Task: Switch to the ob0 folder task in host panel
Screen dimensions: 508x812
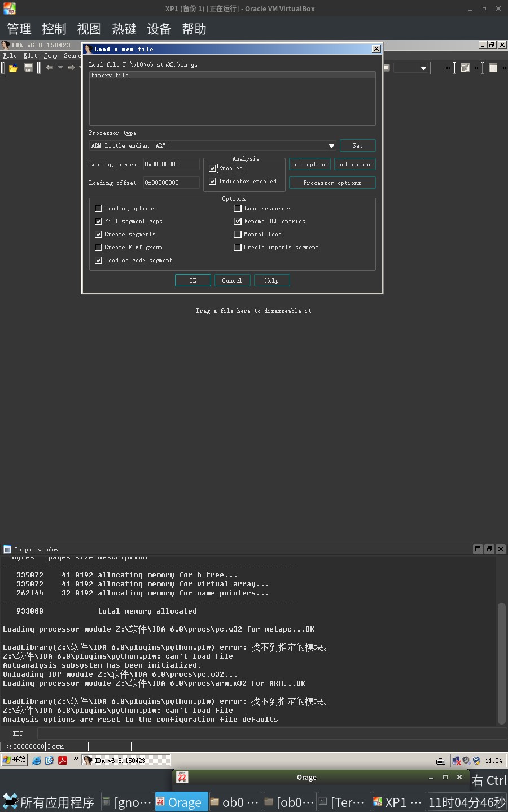Action: [235, 802]
